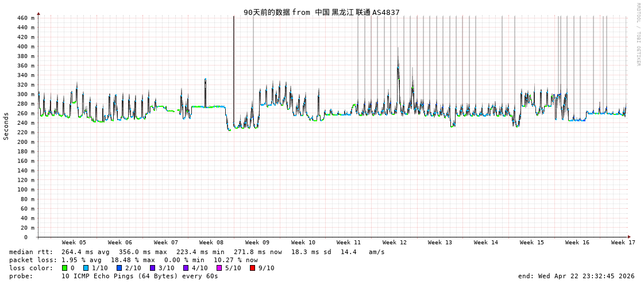Click the purple 3/10 loss swatch
The image size is (644, 284).
coord(153,268)
